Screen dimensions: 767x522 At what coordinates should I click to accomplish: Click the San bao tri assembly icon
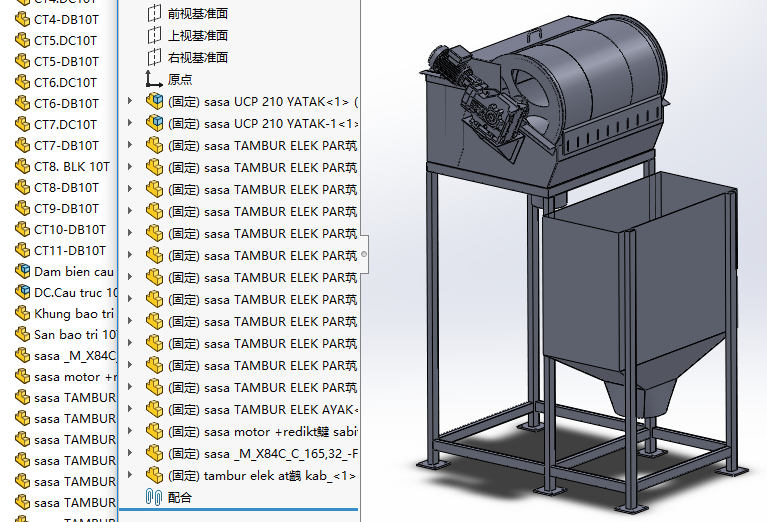click(x=22, y=334)
